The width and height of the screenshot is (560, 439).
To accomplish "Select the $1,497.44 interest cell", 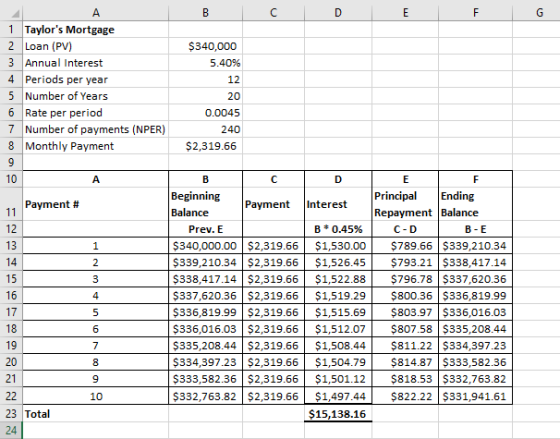I will (x=338, y=396).
